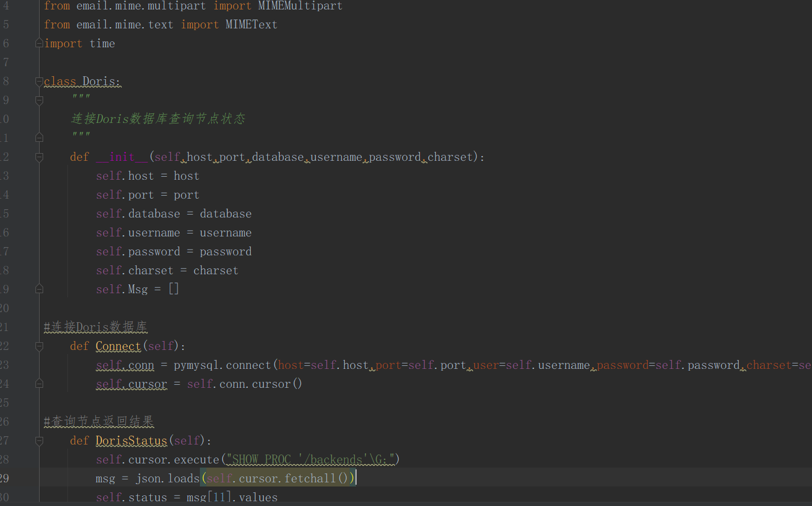Click the 'self.Msg = []' line
Screen dimensions: 812x506
click(138, 289)
